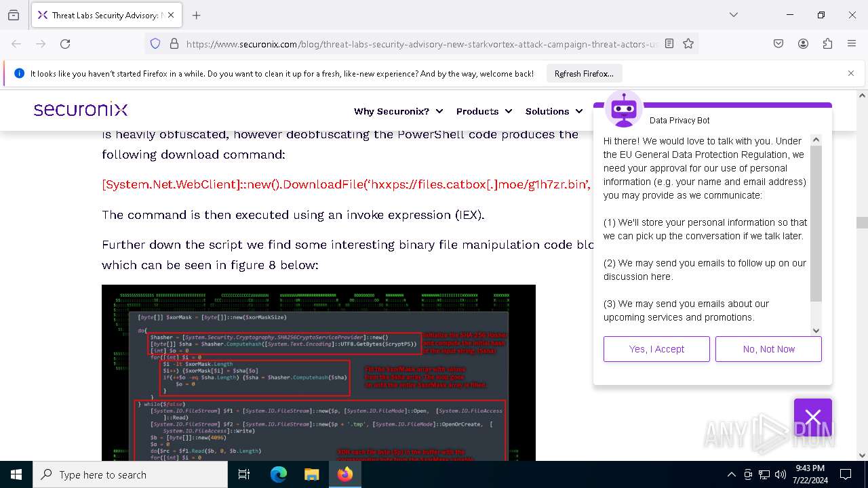The height and width of the screenshot is (488, 868).
Task: Go back to previous page arrow
Action: [x=16, y=43]
